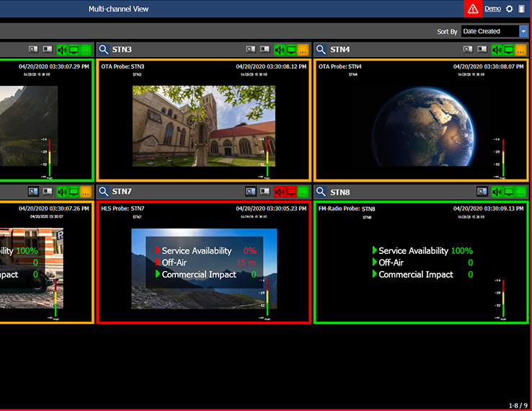Click the STN3 channel name

[x=122, y=50]
